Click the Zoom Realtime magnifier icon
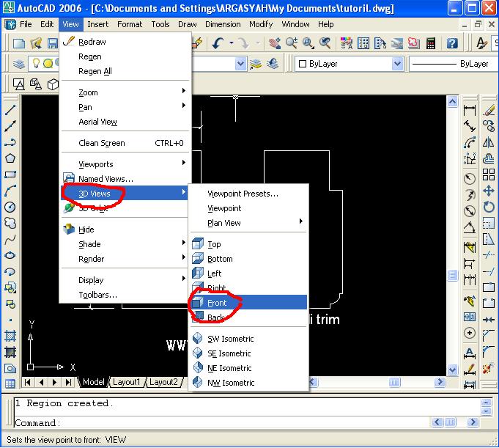 coord(292,43)
